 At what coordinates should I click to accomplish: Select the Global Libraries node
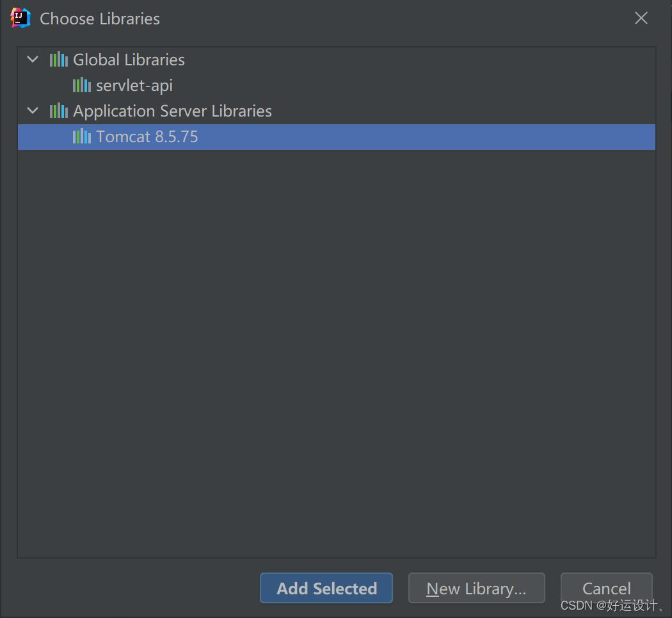pyautogui.click(x=129, y=60)
